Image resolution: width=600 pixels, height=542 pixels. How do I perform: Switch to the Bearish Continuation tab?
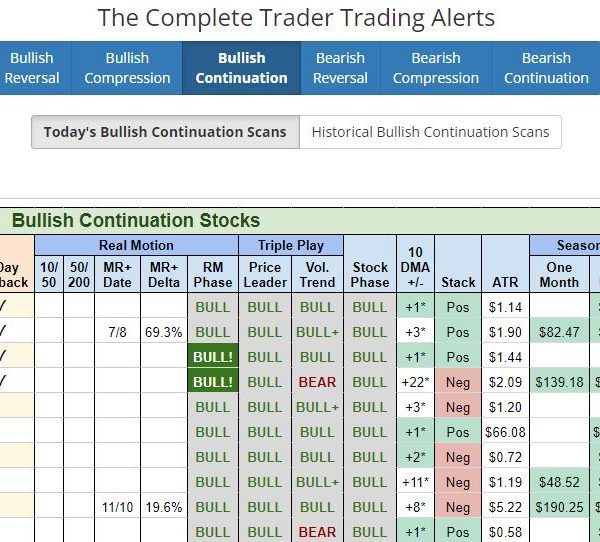pos(546,68)
